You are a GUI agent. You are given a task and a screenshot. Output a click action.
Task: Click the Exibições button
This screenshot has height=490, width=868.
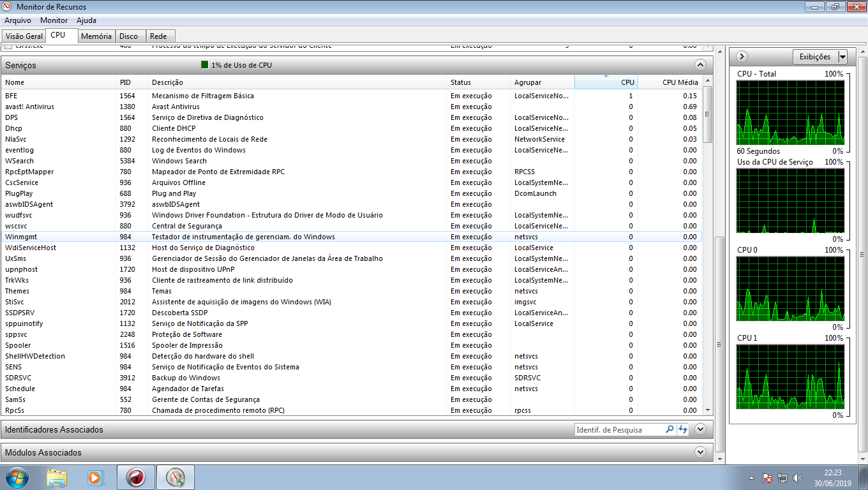815,57
